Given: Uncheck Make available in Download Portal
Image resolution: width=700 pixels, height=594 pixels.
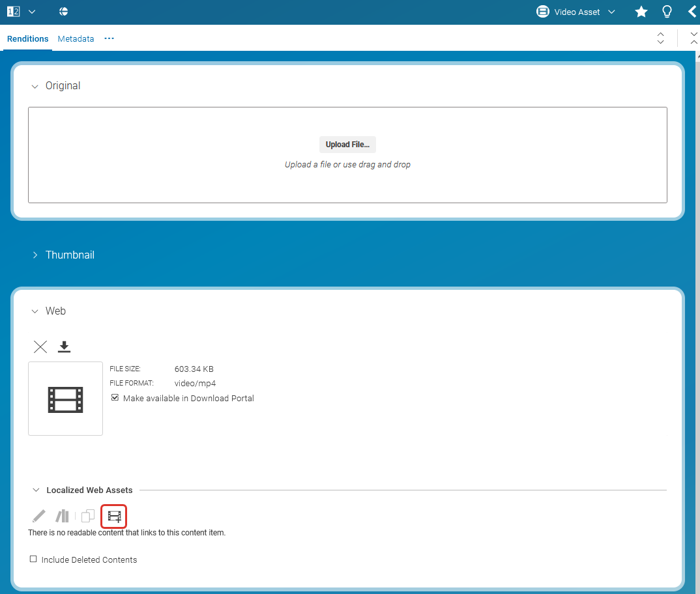Looking at the screenshot, I should 115,398.
